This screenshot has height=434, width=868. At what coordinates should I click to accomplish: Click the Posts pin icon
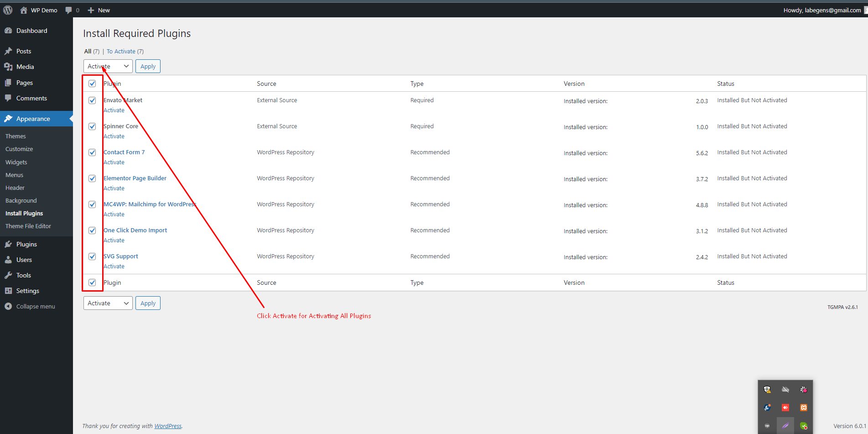click(x=8, y=51)
